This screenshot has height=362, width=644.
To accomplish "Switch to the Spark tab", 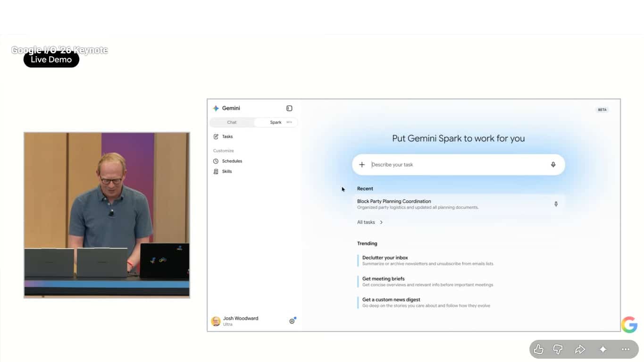I will (x=276, y=122).
